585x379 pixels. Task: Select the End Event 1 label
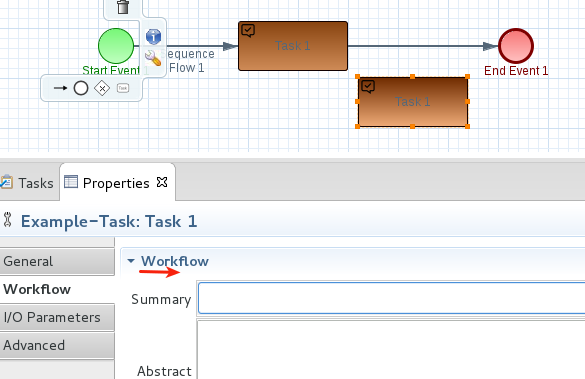516,71
